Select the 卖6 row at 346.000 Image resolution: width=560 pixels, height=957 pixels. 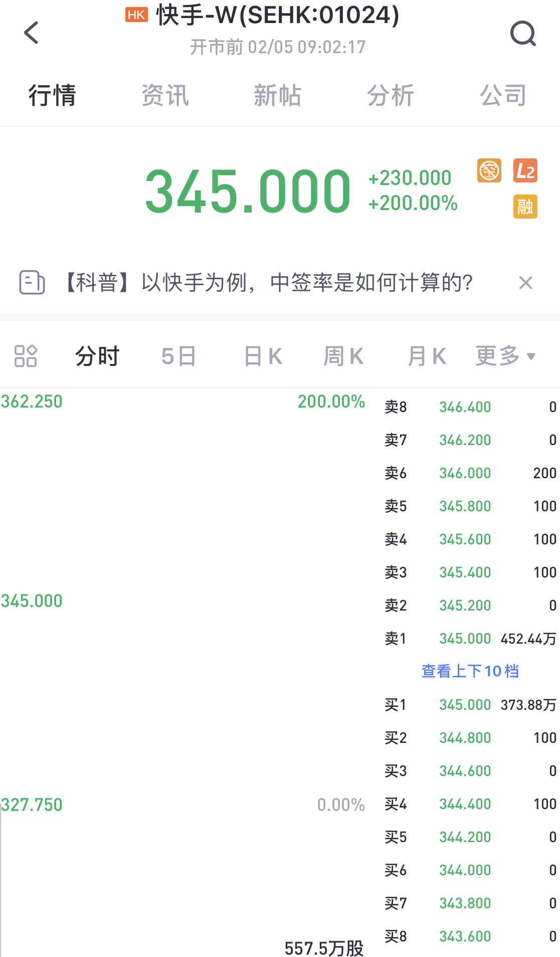point(470,473)
